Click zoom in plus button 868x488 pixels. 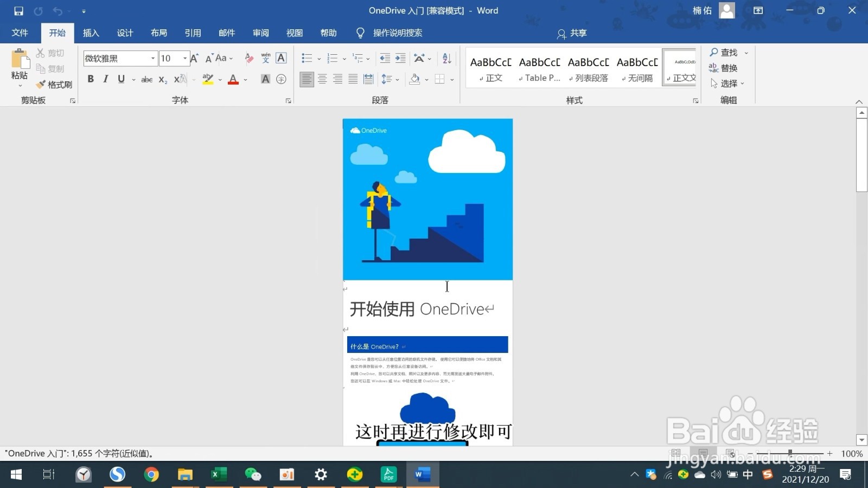[829, 453]
